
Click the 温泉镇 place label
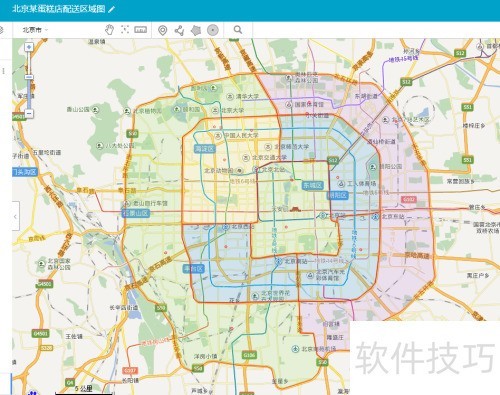tap(97, 42)
